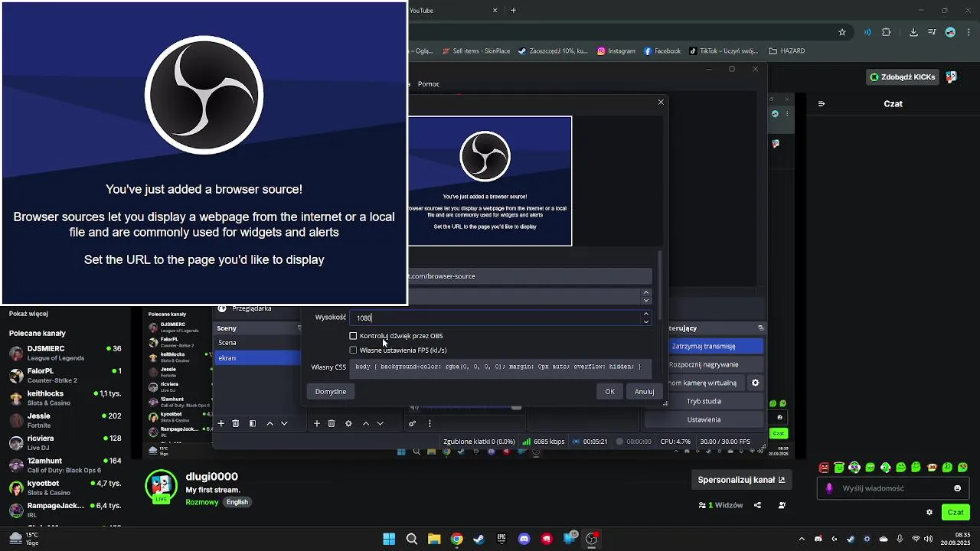Tick the 'Kontroluj dźwięk przez OBS' checkbox
This screenshot has height=551, width=980.
(353, 336)
